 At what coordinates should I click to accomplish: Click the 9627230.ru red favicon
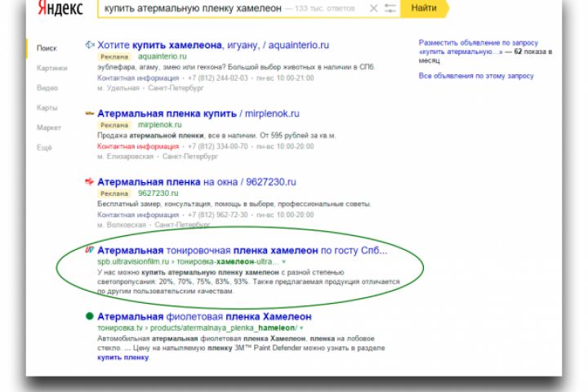89,181
